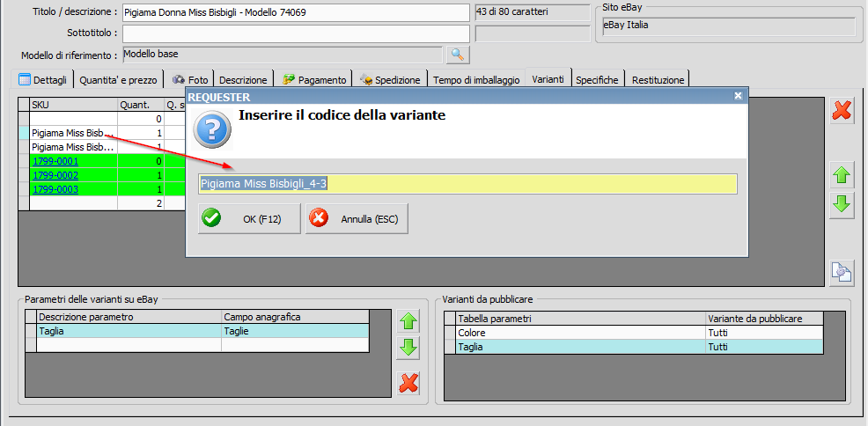Switch to the Spedizione tab
The width and height of the screenshot is (868, 426).
[x=390, y=80]
